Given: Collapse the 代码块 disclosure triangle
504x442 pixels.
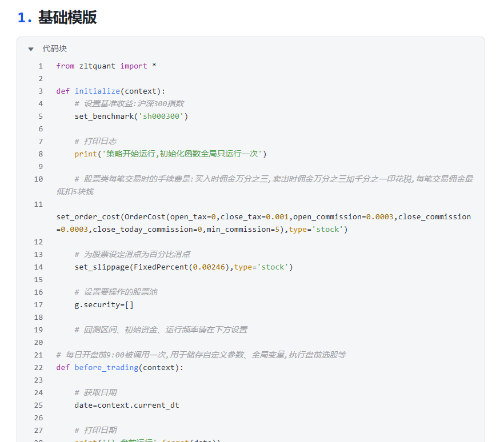Looking at the screenshot, I should pos(31,49).
